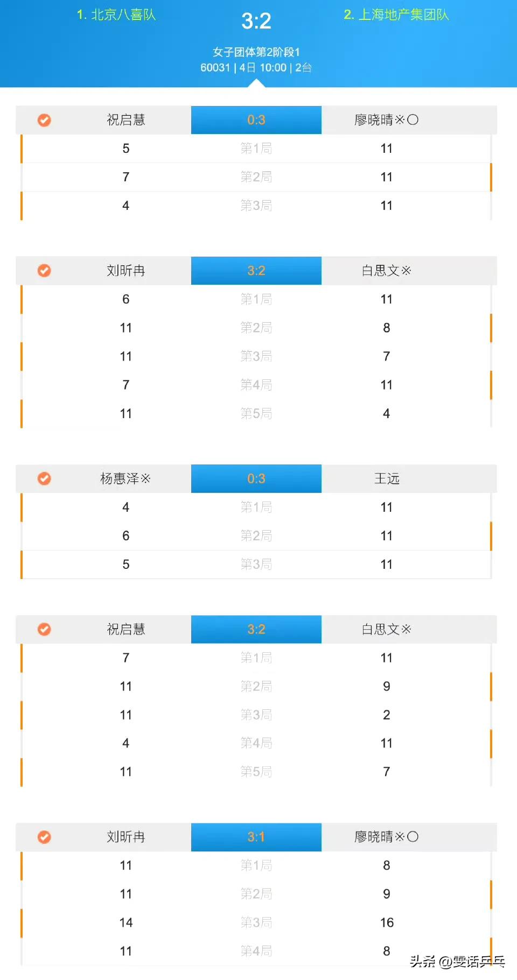Open player 廖晓晴※○ in first match
This screenshot has height=980, width=517.
point(387,120)
